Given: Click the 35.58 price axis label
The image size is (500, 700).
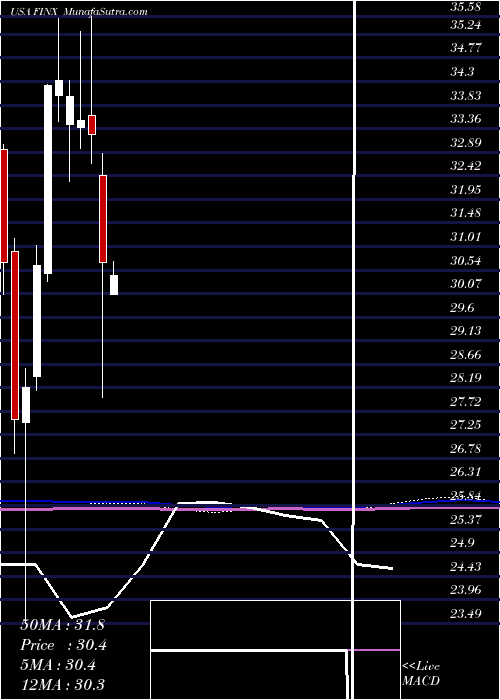Looking at the screenshot, I should point(465,7).
